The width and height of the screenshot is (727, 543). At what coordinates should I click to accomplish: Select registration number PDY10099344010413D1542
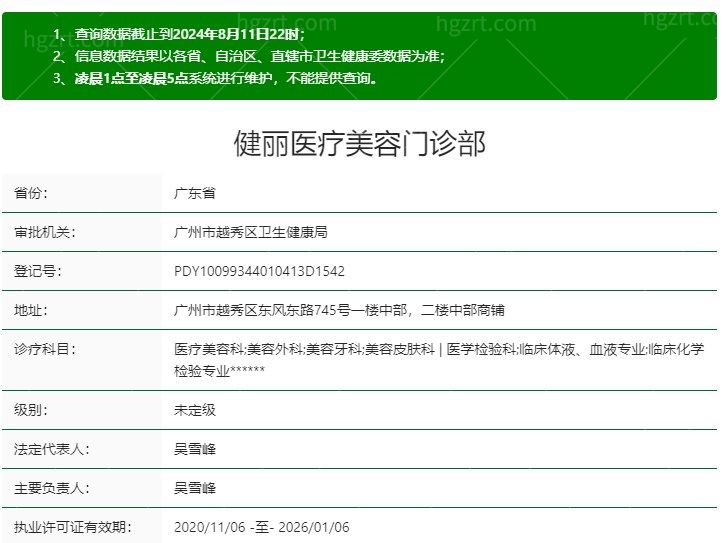[259, 271]
